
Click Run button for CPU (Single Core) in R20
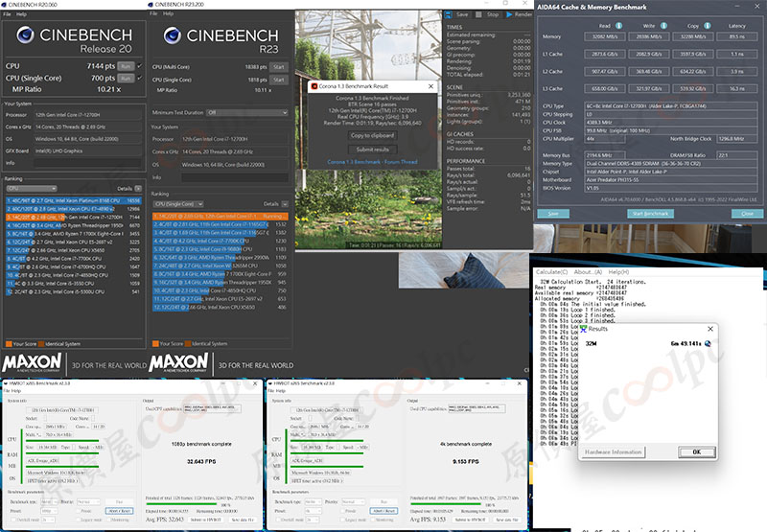click(x=126, y=79)
